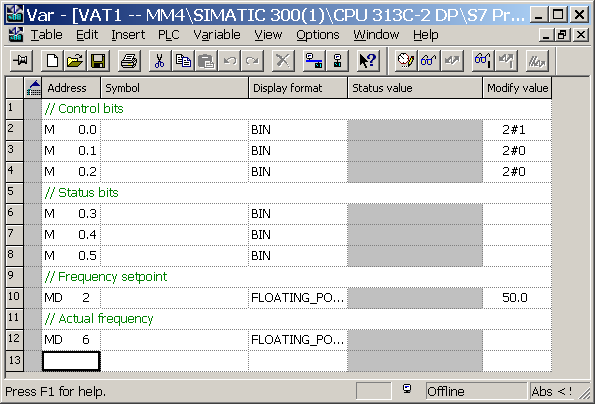Click address cell M 0.4
This screenshot has width=595, height=404.
pyautogui.click(x=71, y=234)
